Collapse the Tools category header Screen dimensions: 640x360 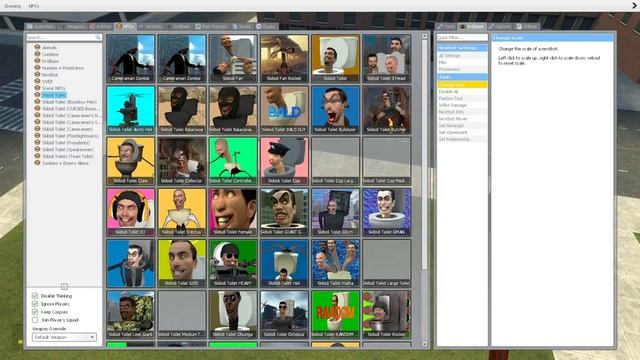click(462, 77)
